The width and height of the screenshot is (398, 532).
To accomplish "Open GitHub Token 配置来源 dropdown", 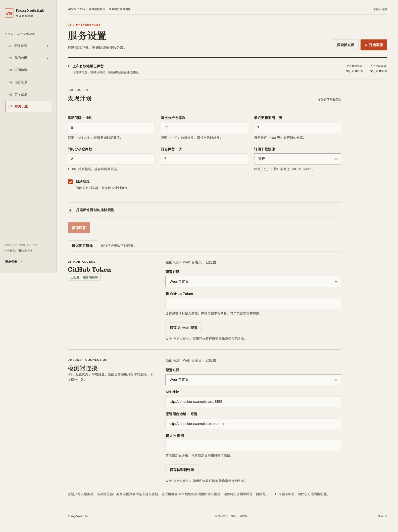I will (x=253, y=282).
